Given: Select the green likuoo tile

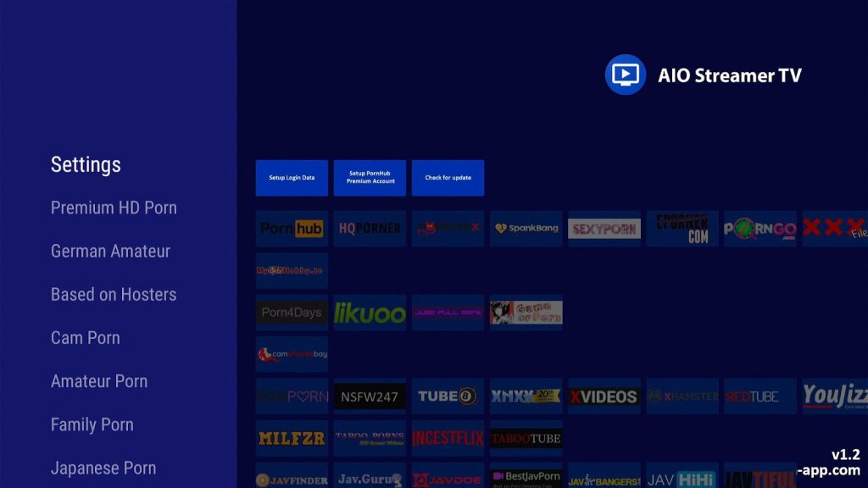Looking at the screenshot, I should [370, 313].
